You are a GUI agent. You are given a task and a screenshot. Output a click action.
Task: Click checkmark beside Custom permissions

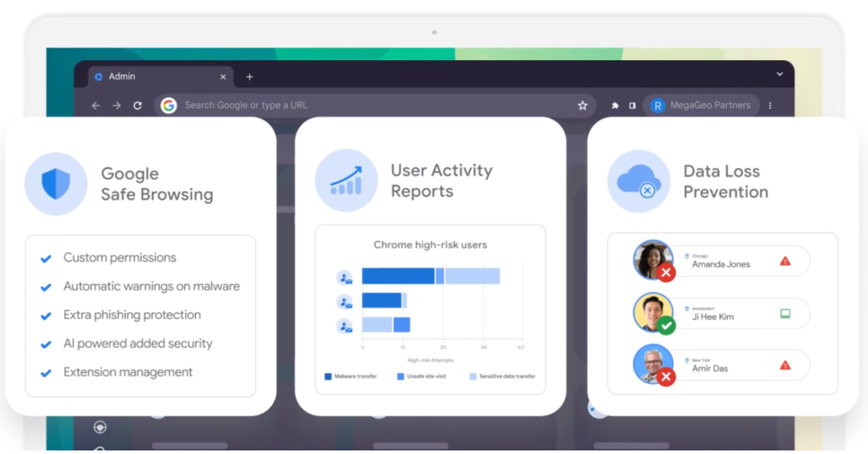tap(46, 259)
